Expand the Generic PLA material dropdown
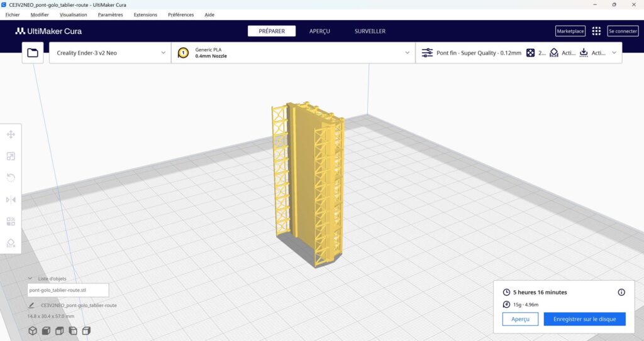Viewport: 644px width, 341px height. click(407, 53)
